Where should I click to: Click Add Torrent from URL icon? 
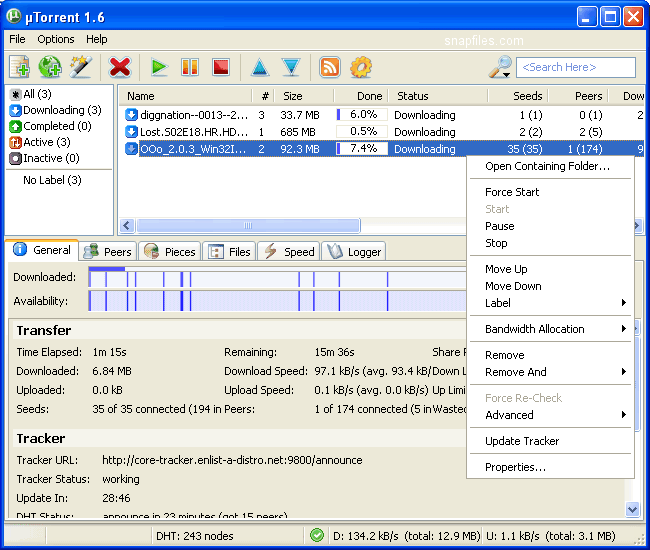50,67
